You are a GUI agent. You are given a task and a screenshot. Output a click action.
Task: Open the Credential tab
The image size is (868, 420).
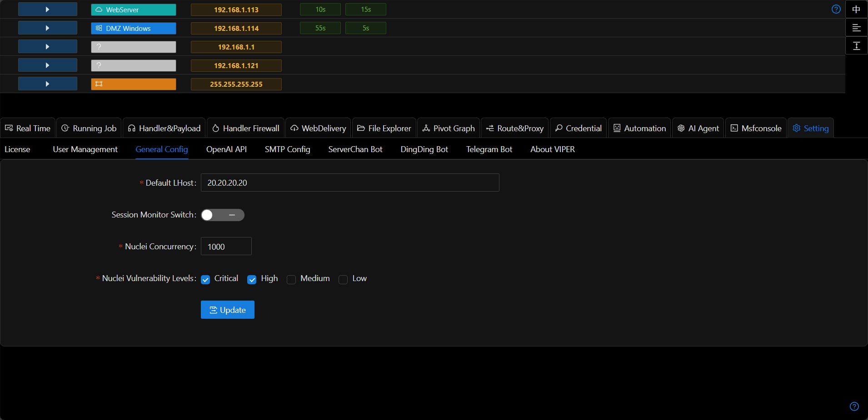click(x=579, y=128)
